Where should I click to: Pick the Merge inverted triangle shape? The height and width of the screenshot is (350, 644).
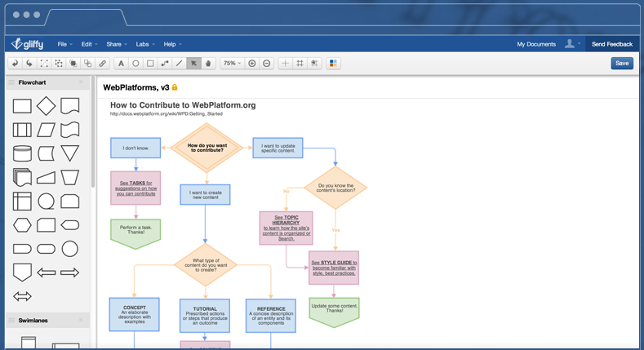70,153
